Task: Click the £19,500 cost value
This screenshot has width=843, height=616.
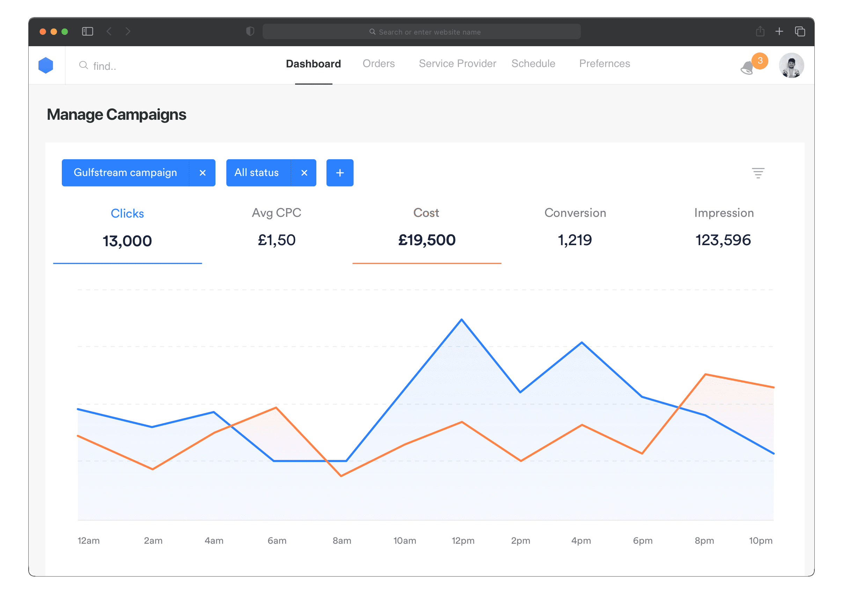Action: [427, 240]
